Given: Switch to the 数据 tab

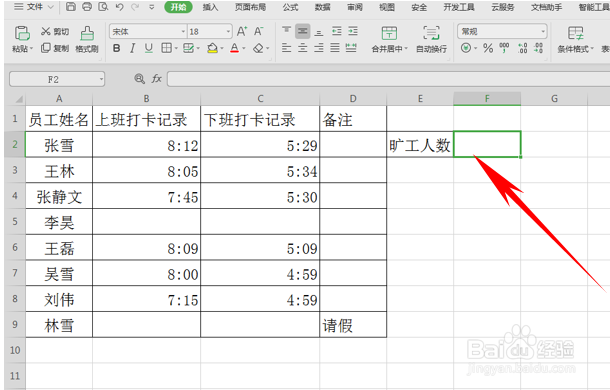Looking at the screenshot, I should click(x=323, y=7).
